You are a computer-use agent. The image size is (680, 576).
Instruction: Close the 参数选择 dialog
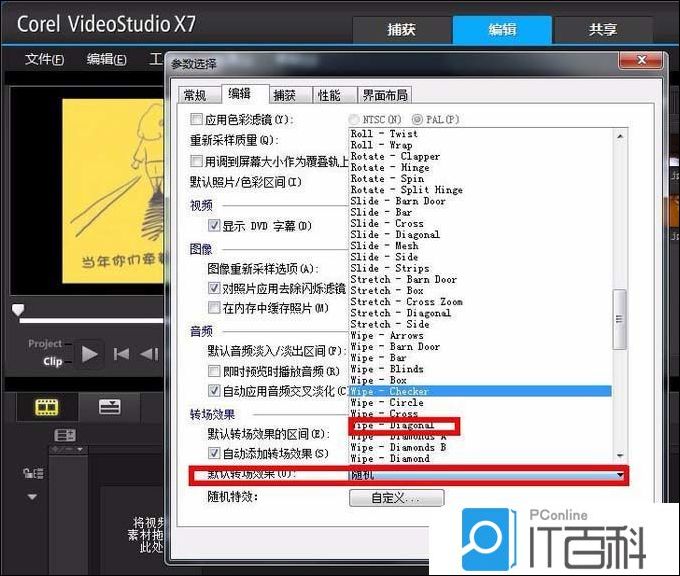tap(642, 60)
